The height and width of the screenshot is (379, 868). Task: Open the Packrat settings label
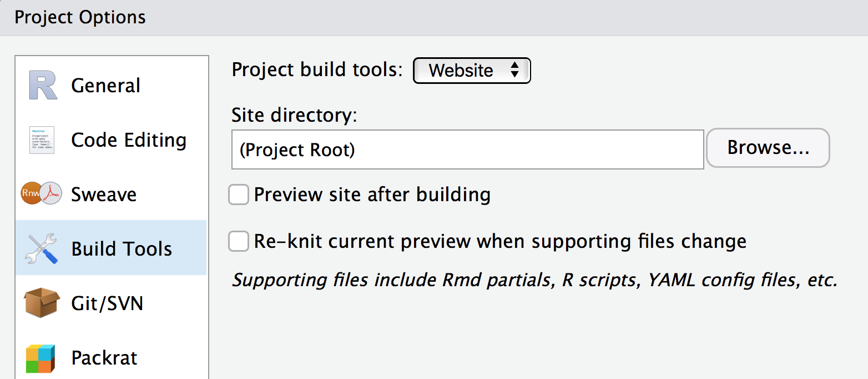(104, 358)
